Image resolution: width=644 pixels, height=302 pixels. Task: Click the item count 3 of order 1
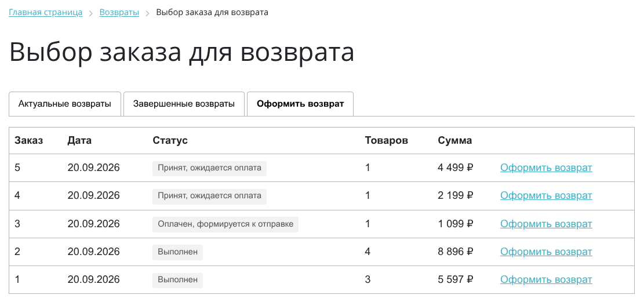click(x=368, y=280)
